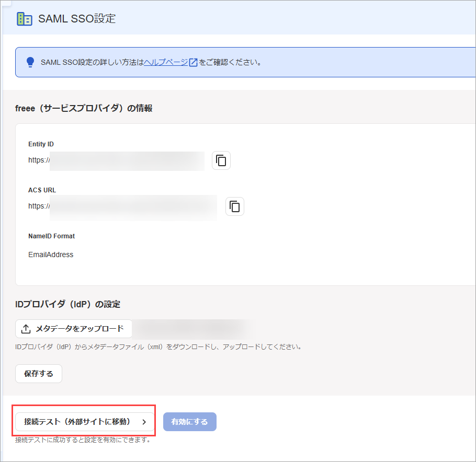Viewport: 476px width, 462px height.
Task: Click the 有効にする button
Action: (x=190, y=422)
